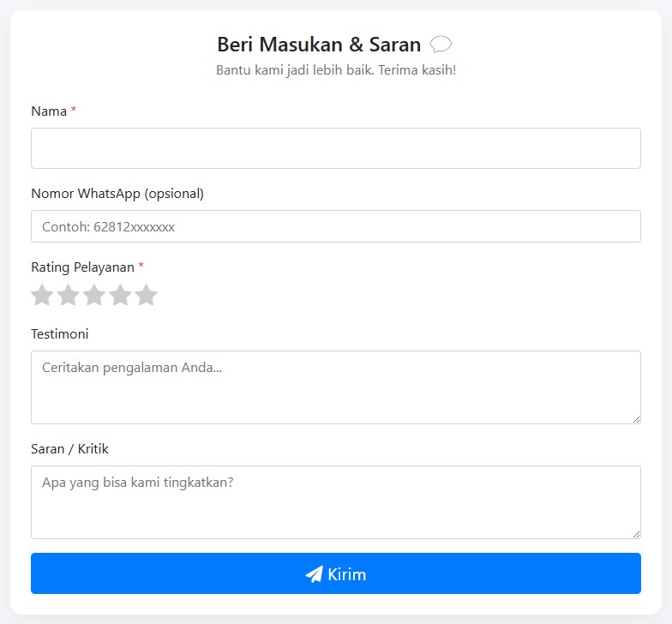Click the Testimoni textarea resize handle

coord(635,418)
